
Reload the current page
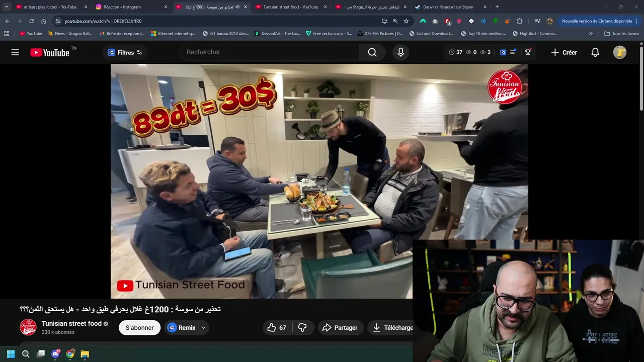31,21
